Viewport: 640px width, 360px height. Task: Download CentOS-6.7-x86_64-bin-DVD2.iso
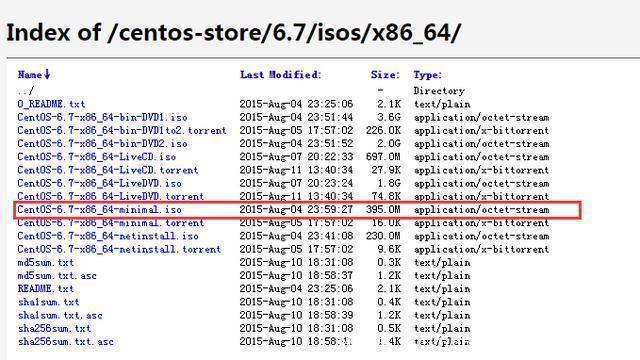[102, 144]
